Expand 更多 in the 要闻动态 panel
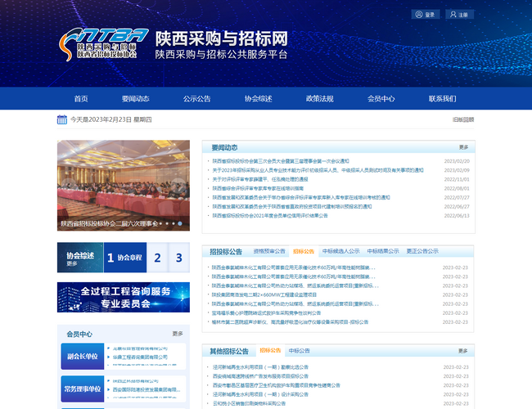532x409 pixels. 464,147
